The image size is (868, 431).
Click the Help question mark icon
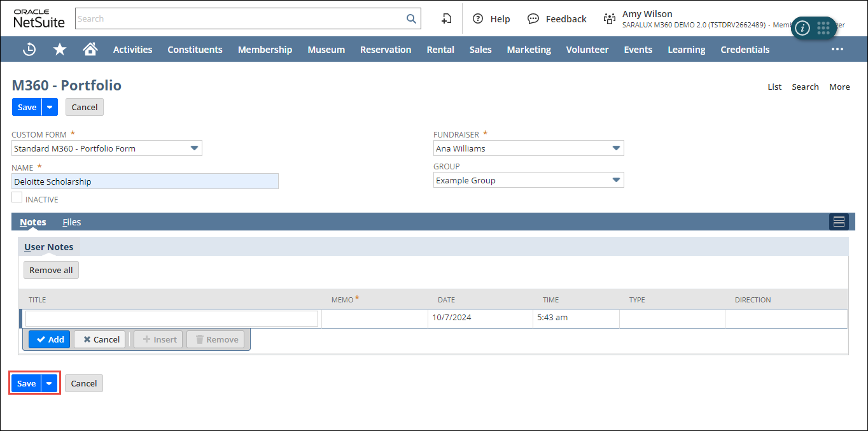coord(478,18)
